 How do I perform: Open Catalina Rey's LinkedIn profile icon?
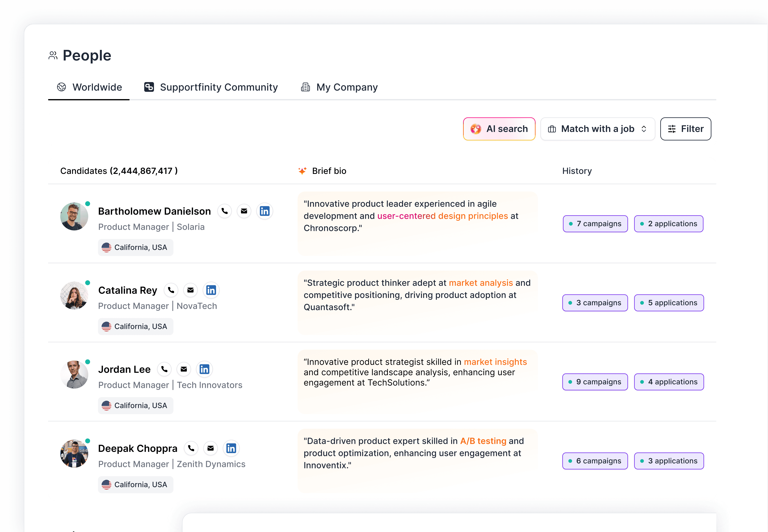[211, 290]
